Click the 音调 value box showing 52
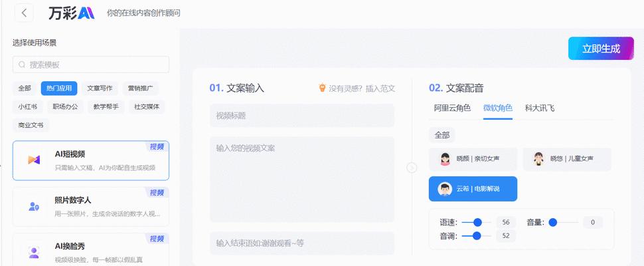Screen dimensions: 644x266 (506, 236)
